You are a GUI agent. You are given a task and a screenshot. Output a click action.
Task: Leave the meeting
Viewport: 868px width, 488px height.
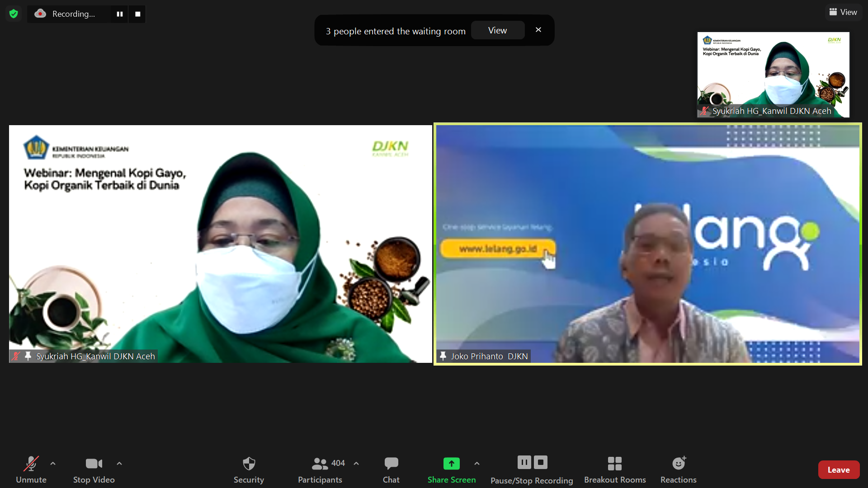coord(839,469)
